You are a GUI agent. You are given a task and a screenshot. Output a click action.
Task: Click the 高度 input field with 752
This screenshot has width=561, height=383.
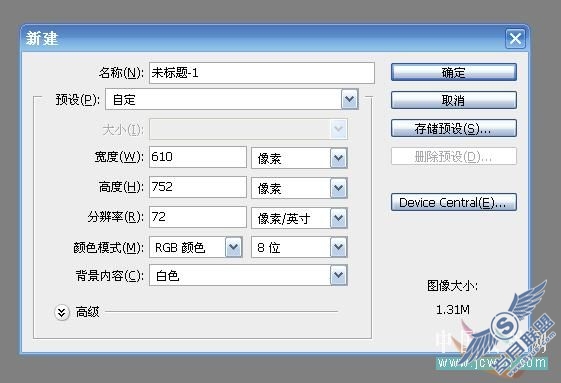click(198, 187)
